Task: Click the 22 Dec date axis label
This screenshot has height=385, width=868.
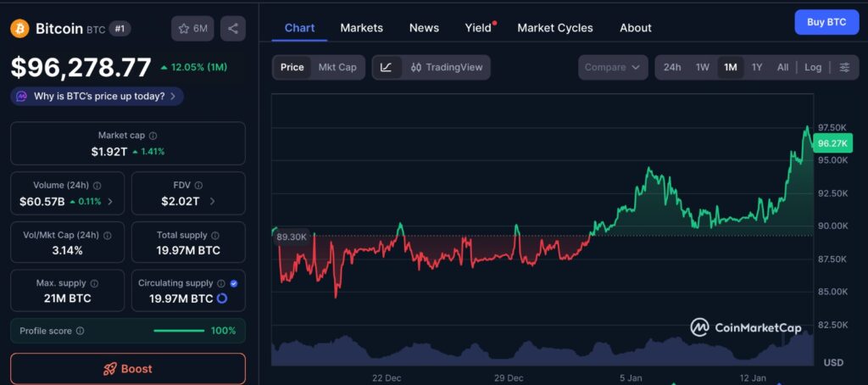Action: pos(387,378)
